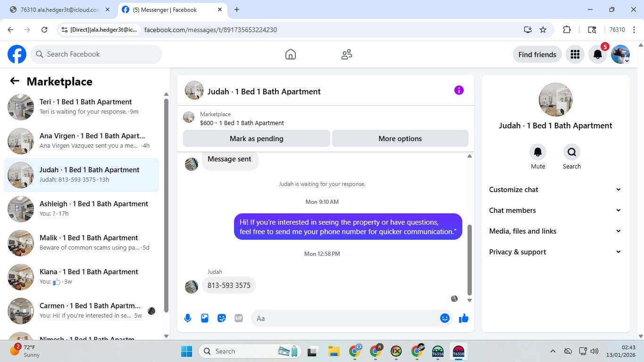Switch to the 76310 ala.hedger3t tab
Image resolution: width=644 pixels, height=362 pixels.
click(x=60, y=9)
